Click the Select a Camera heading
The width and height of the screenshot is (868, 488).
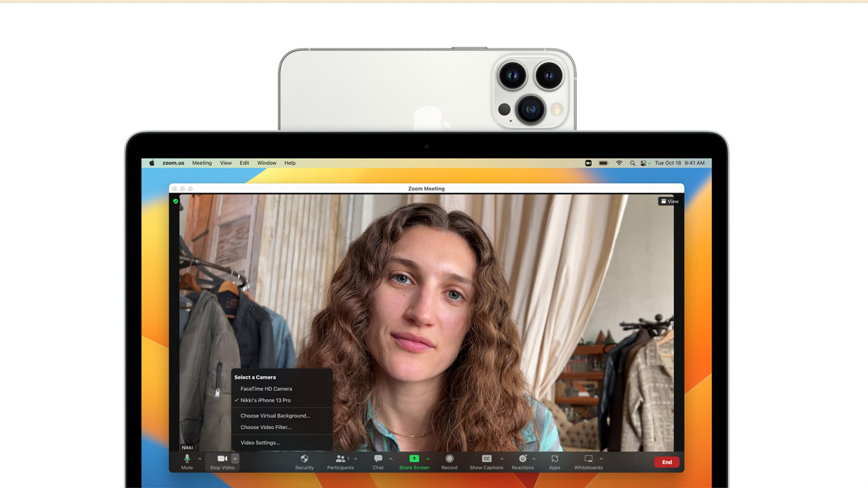[255, 377]
